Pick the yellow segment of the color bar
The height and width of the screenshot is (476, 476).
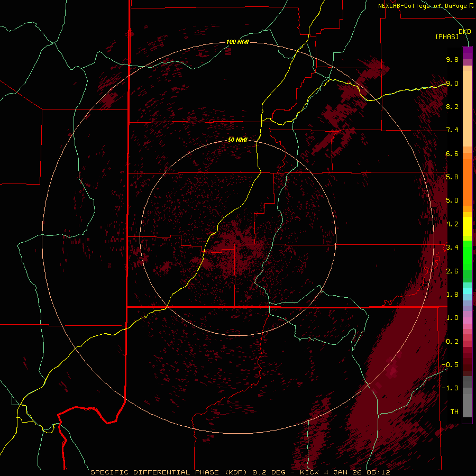[x=467, y=226]
